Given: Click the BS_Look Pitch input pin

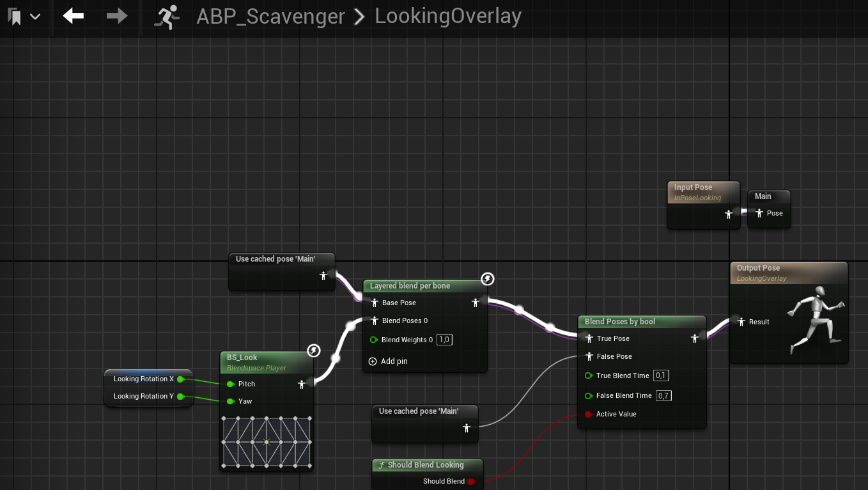Looking at the screenshot, I should (231, 384).
